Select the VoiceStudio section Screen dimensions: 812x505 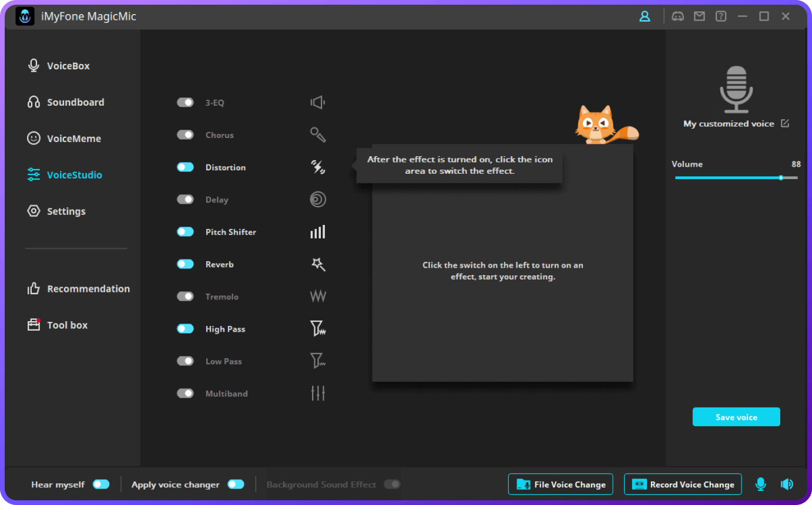point(65,175)
